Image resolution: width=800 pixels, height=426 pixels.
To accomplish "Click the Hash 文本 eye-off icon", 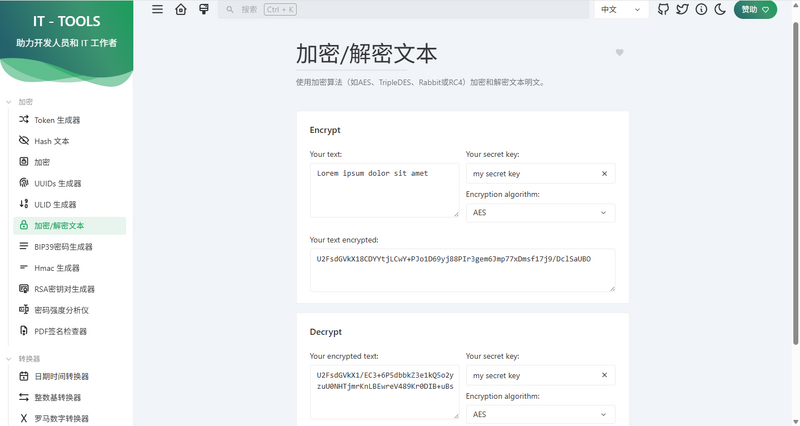I will (x=23, y=140).
